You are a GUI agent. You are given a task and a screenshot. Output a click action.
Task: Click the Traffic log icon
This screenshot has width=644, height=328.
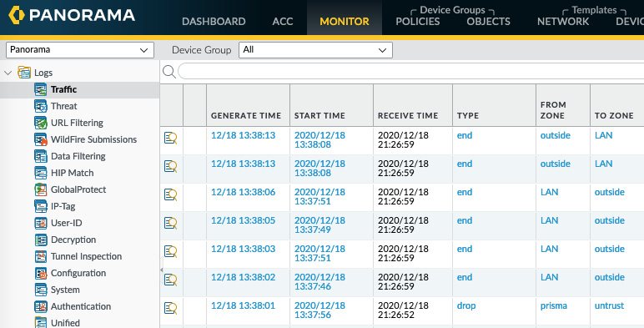click(41, 89)
